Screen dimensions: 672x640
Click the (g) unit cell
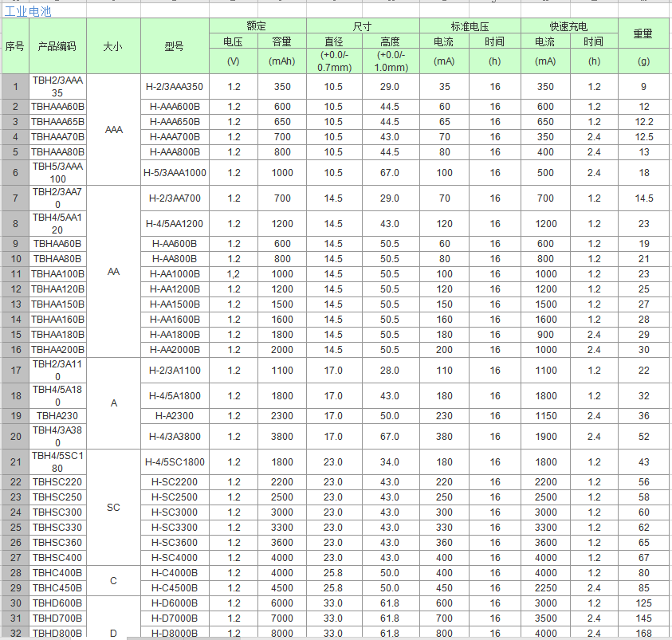pos(644,61)
